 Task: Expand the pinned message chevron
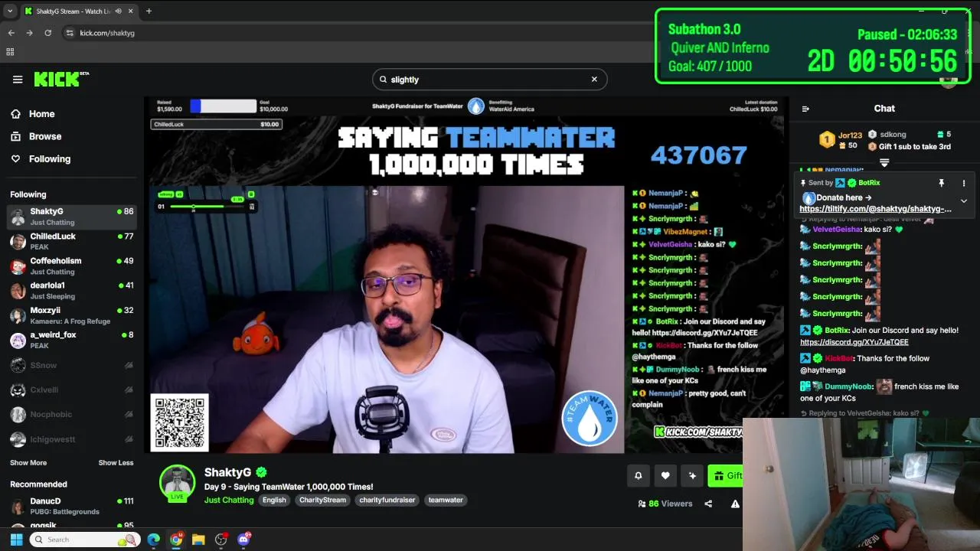pos(964,201)
